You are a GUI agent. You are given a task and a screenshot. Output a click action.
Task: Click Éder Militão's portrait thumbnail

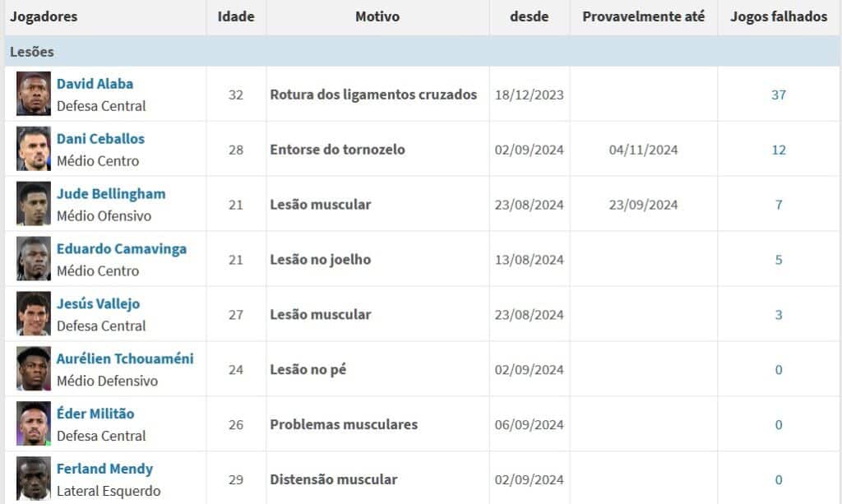(33, 423)
